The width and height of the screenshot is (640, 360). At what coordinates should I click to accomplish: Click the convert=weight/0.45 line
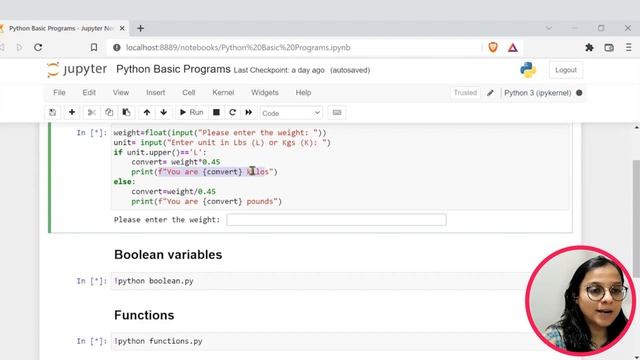(x=173, y=191)
